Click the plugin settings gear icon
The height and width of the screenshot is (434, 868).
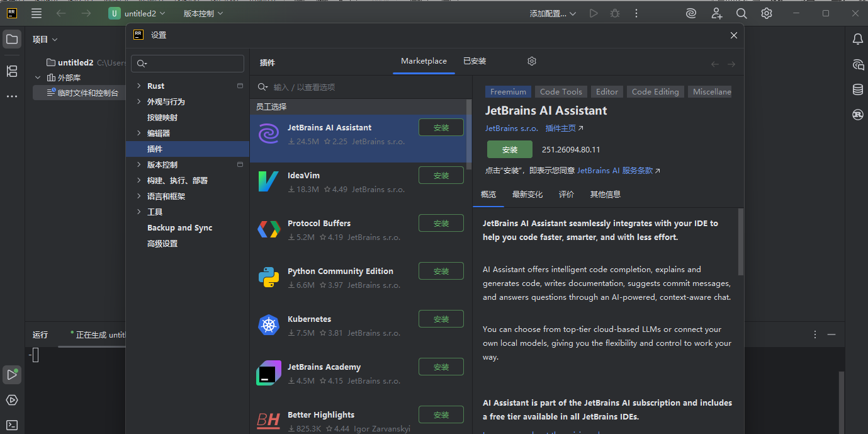[532, 61]
